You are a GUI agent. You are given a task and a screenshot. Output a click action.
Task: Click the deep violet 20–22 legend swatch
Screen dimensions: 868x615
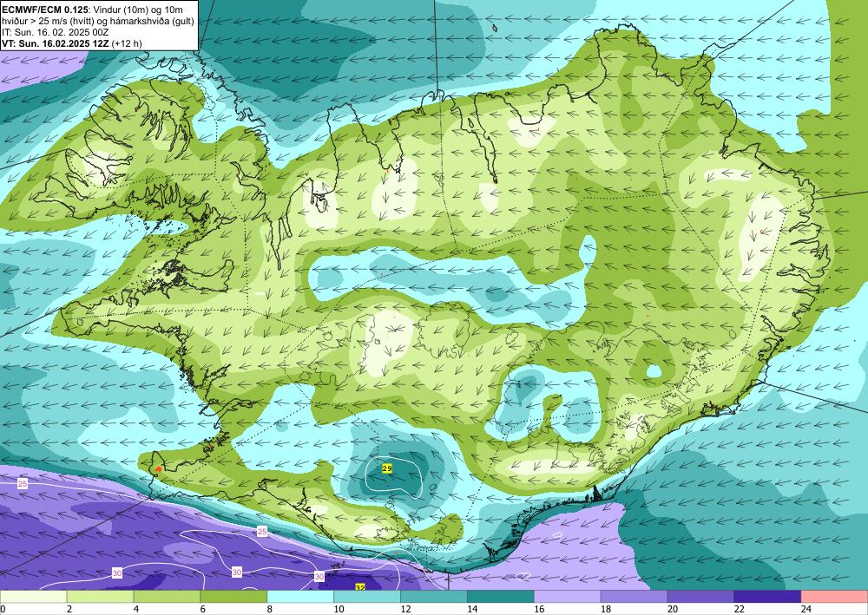point(700,597)
